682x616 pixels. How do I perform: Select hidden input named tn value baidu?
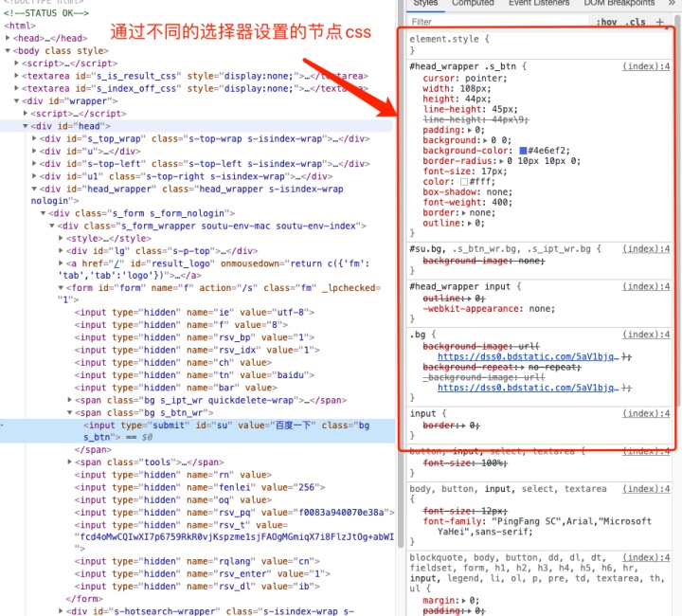[194, 375]
